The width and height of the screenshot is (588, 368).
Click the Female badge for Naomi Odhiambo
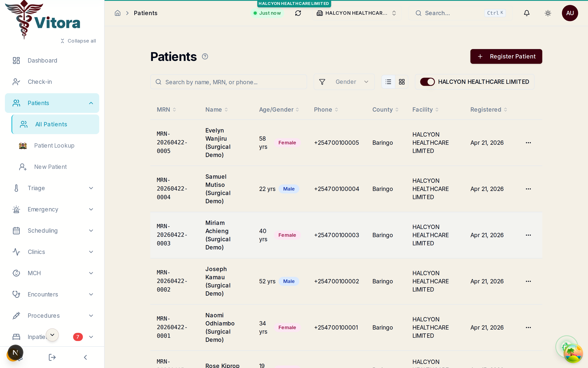click(x=287, y=328)
